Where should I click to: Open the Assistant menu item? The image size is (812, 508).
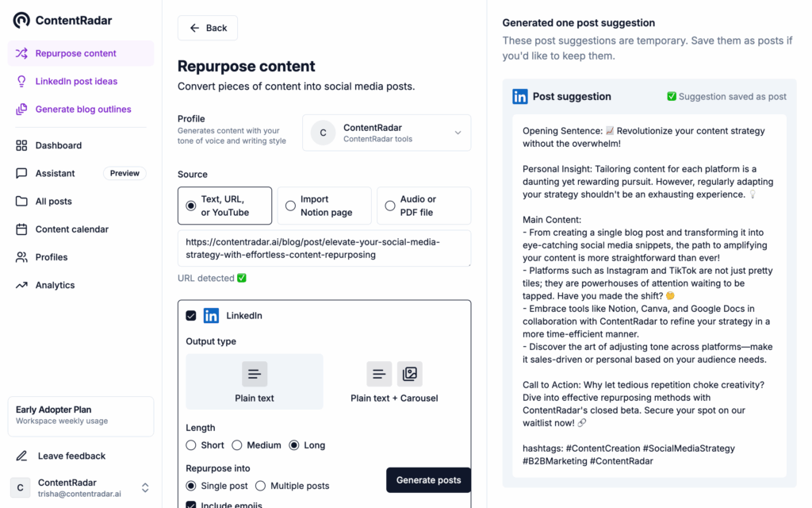(x=56, y=173)
